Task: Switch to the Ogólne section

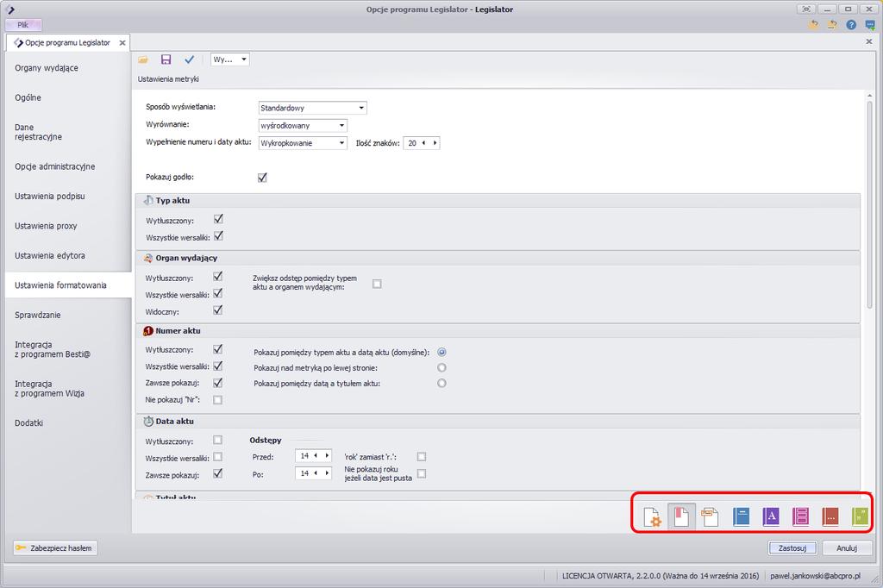Action: coord(28,98)
